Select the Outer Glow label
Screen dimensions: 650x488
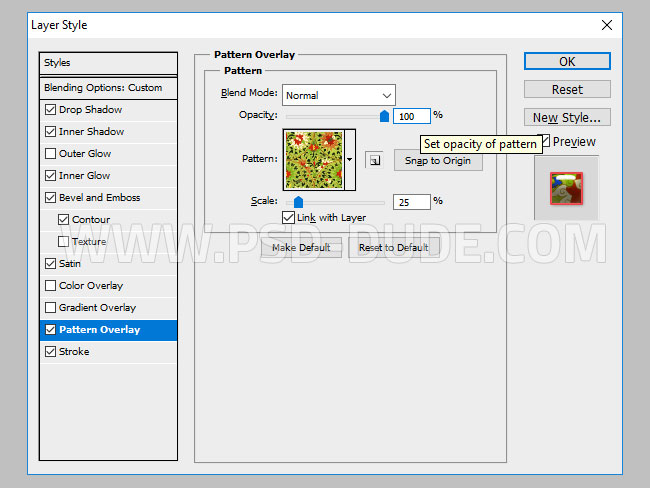pyautogui.click(x=85, y=153)
